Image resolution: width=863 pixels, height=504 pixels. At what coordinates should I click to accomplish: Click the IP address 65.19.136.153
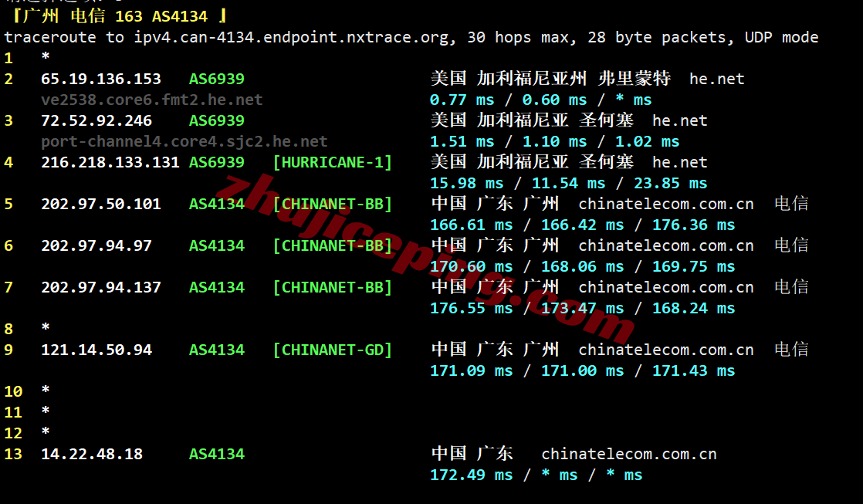(101, 79)
